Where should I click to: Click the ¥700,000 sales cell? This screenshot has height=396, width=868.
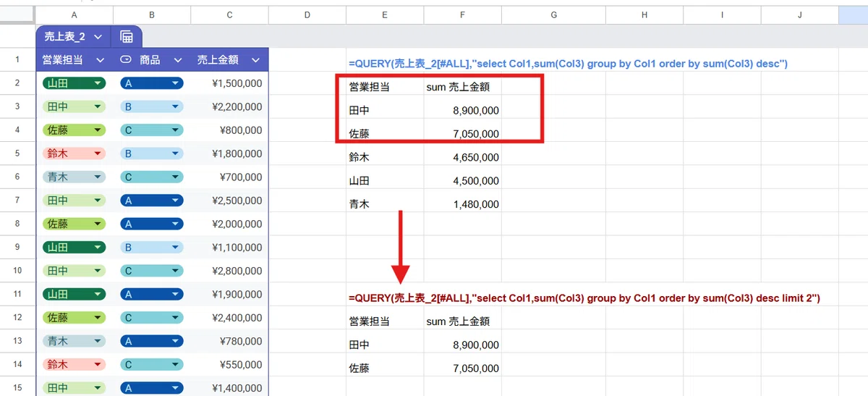[229, 177]
